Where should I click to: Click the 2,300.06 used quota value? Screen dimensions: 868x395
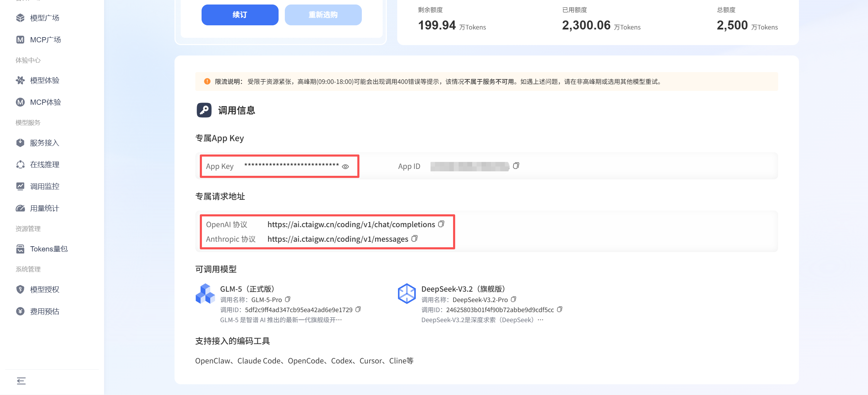(586, 25)
